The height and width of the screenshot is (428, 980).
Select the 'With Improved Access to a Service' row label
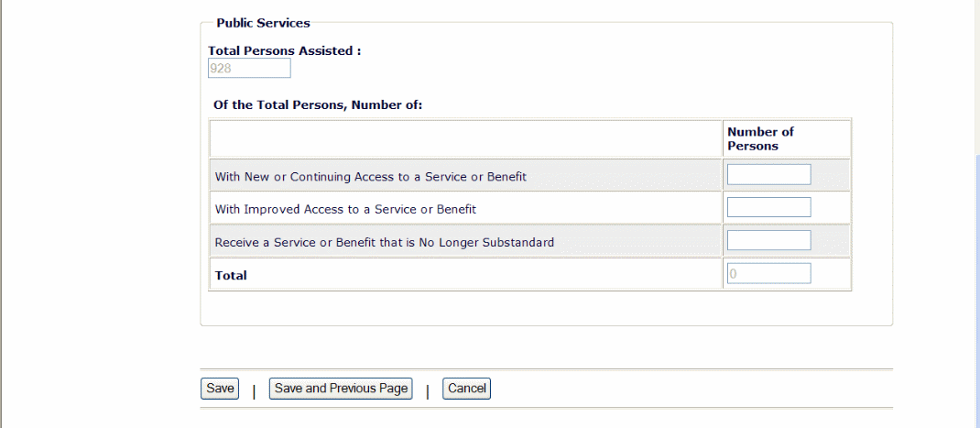click(345, 209)
